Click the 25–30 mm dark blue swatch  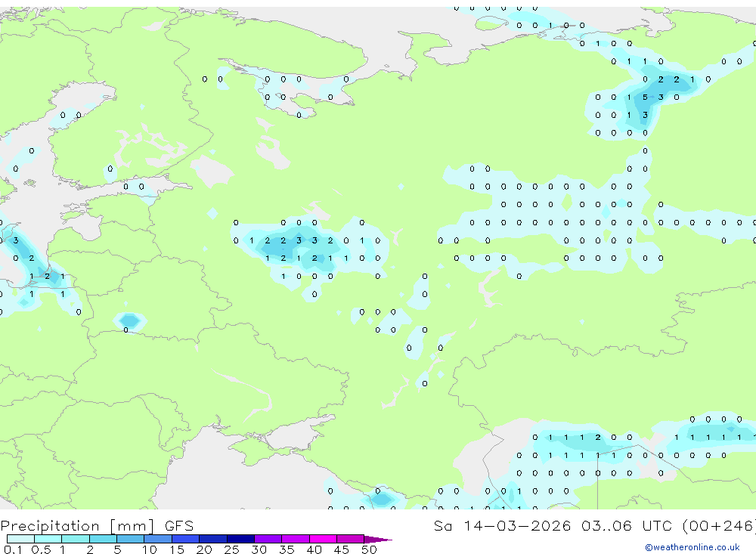click(240, 539)
